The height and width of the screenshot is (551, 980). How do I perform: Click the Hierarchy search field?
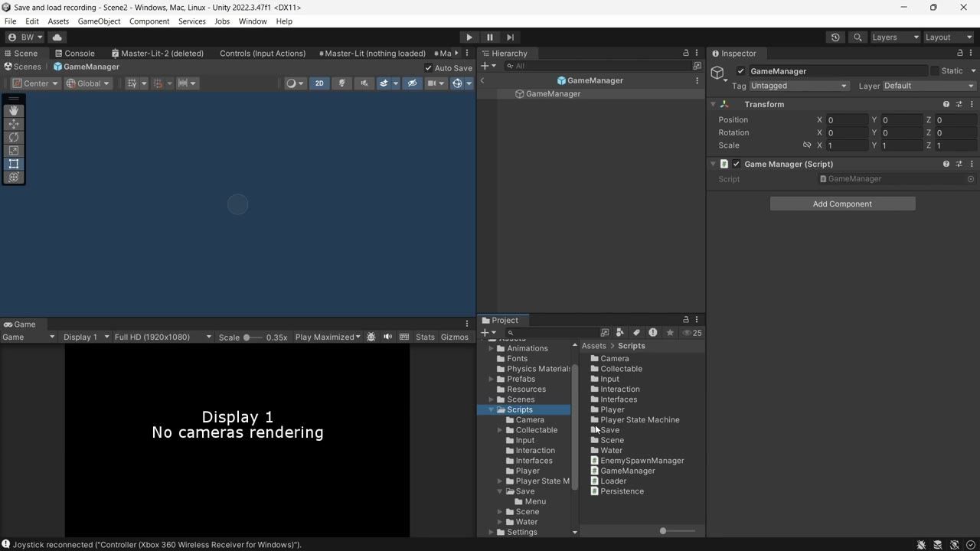tap(597, 66)
